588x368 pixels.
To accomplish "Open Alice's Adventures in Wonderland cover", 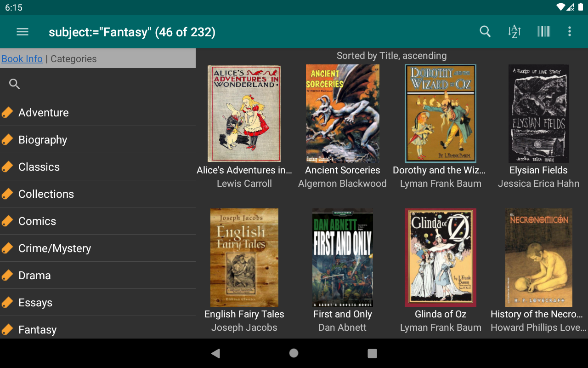I will [244, 113].
